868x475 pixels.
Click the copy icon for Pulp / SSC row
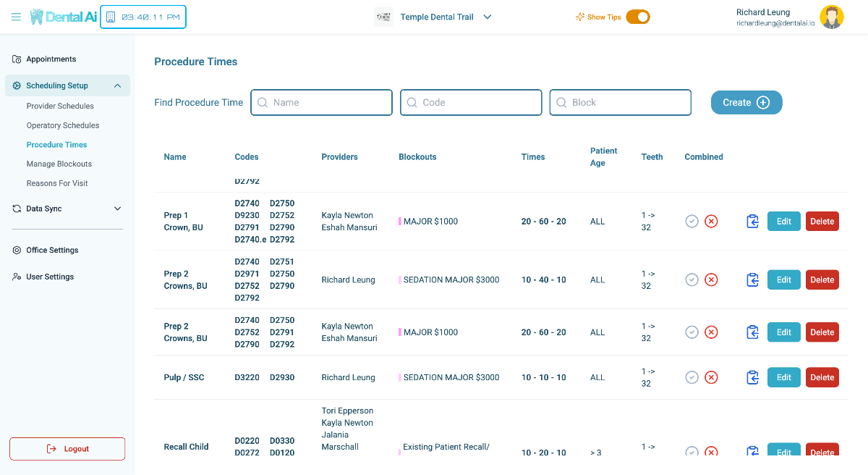coord(752,377)
